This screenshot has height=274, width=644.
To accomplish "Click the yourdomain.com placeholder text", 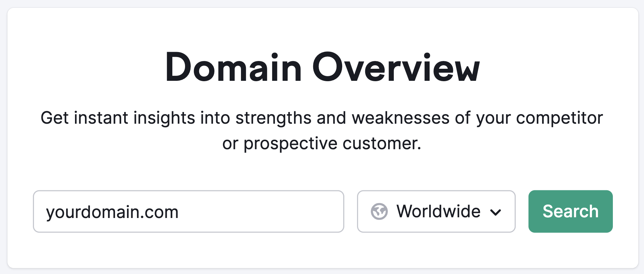I will click(112, 212).
